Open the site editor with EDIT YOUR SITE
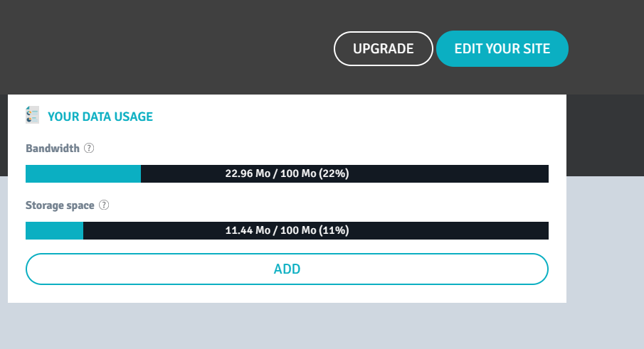Image resolution: width=644 pixels, height=349 pixels. [502, 49]
